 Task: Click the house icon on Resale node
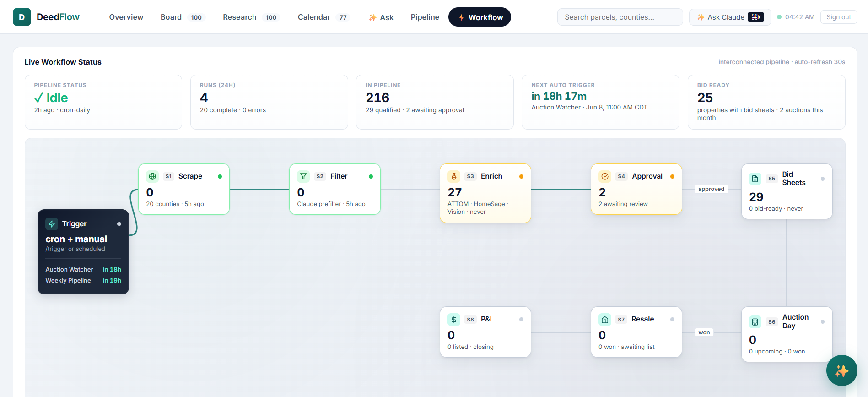click(x=605, y=320)
